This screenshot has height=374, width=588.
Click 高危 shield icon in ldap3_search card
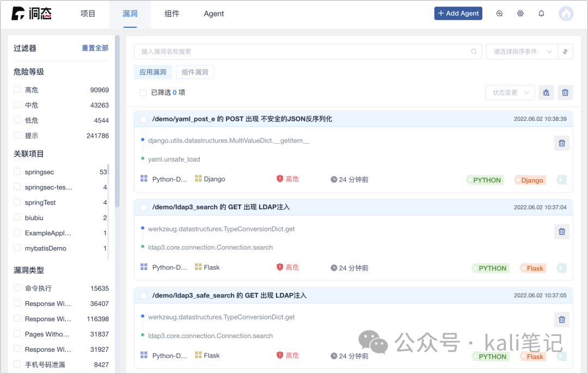click(280, 267)
